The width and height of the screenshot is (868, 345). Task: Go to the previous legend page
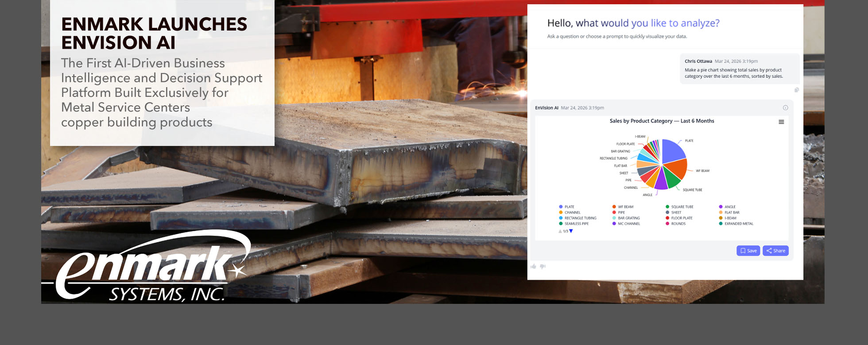[x=560, y=231]
